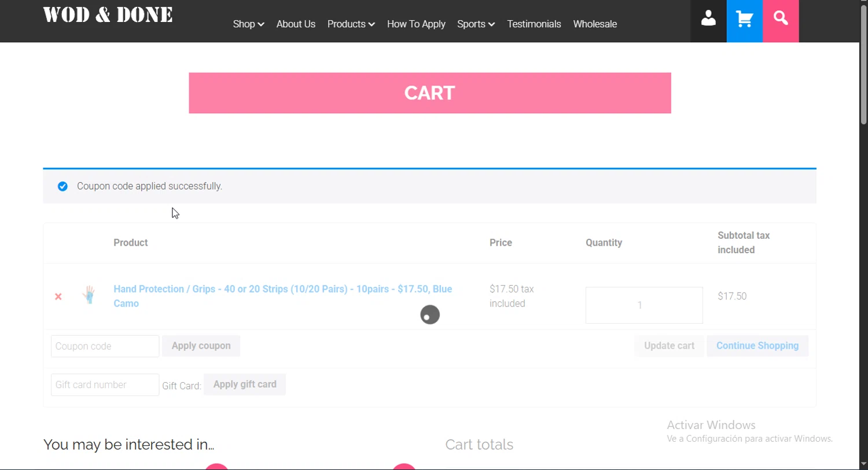Open the user account icon
868x470 pixels.
[708, 18]
